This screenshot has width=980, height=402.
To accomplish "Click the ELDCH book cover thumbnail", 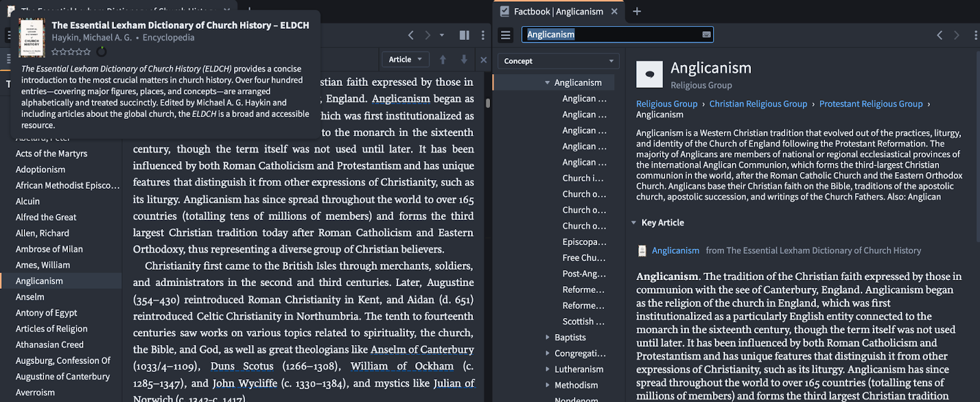I will tap(32, 37).
